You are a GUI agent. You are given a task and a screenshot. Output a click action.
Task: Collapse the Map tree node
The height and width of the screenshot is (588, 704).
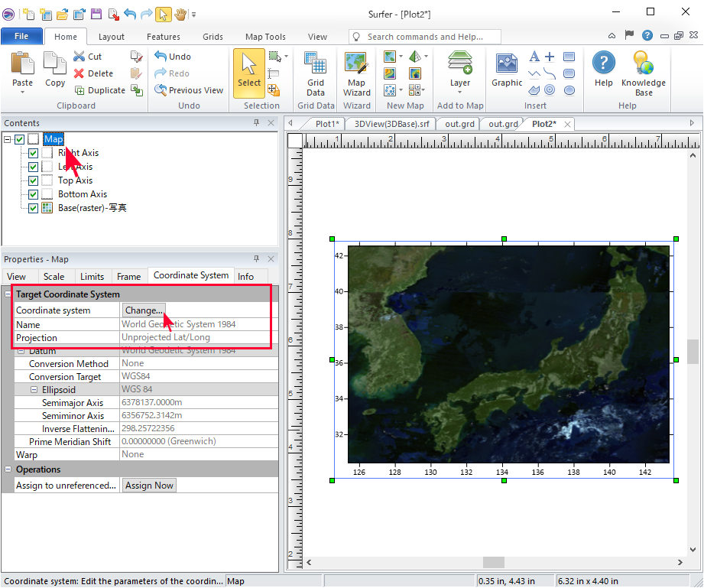coord(8,139)
